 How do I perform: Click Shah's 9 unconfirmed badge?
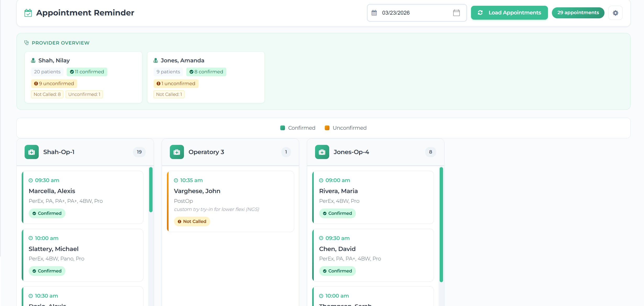(54, 84)
